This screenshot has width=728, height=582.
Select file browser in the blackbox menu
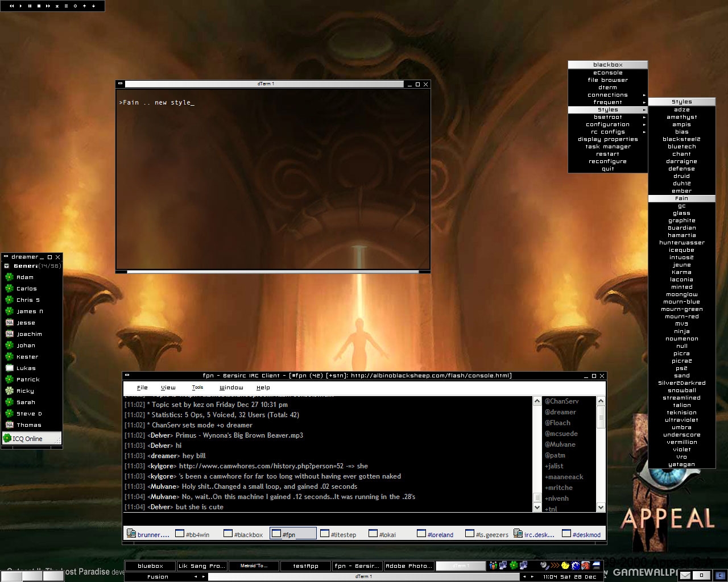(x=607, y=80)
